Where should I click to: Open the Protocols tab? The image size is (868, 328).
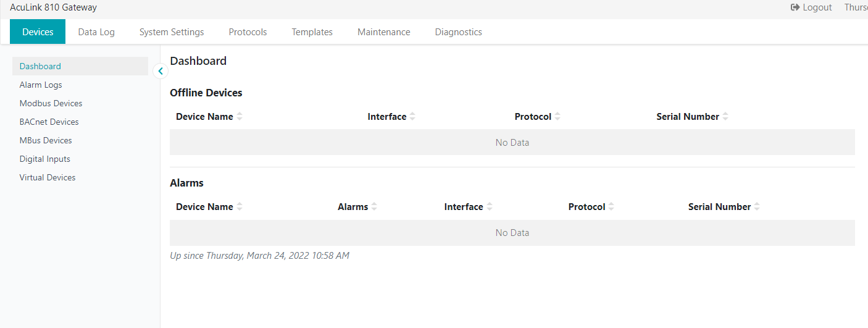(248, 32)
